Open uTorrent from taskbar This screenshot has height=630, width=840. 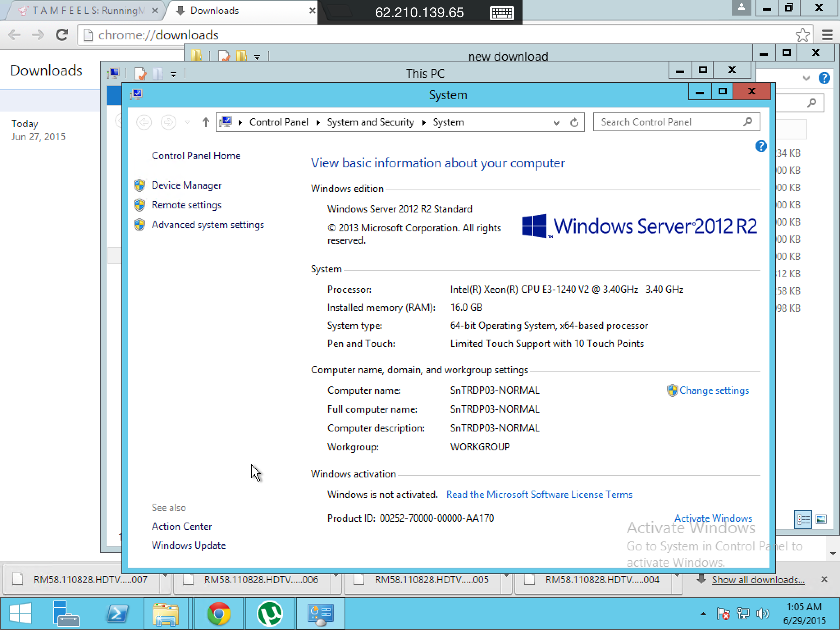269,614
